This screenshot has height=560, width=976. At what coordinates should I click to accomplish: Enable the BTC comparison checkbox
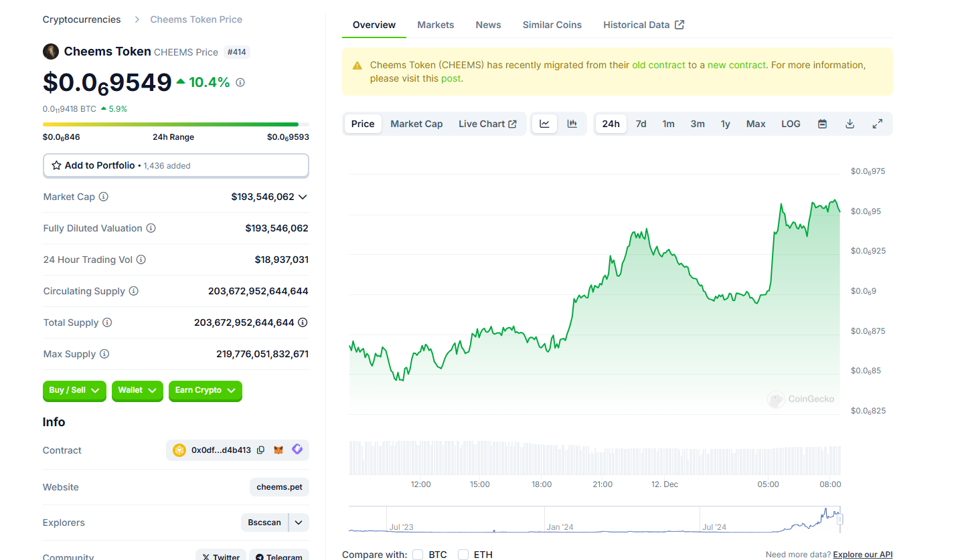[418, 555]
